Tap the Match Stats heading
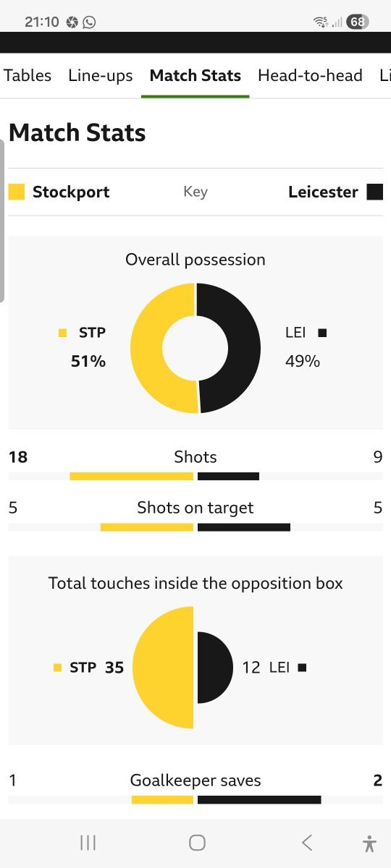 click(x=77, y=133)
